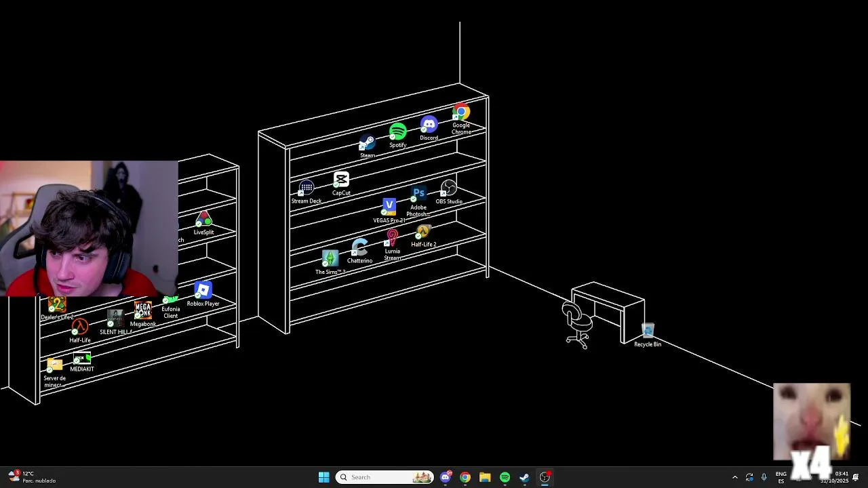The width and height of the screenshot is (868, 488).
Task: Select the VEGAS Pro 21 icon
Action: tap(389, 211)
